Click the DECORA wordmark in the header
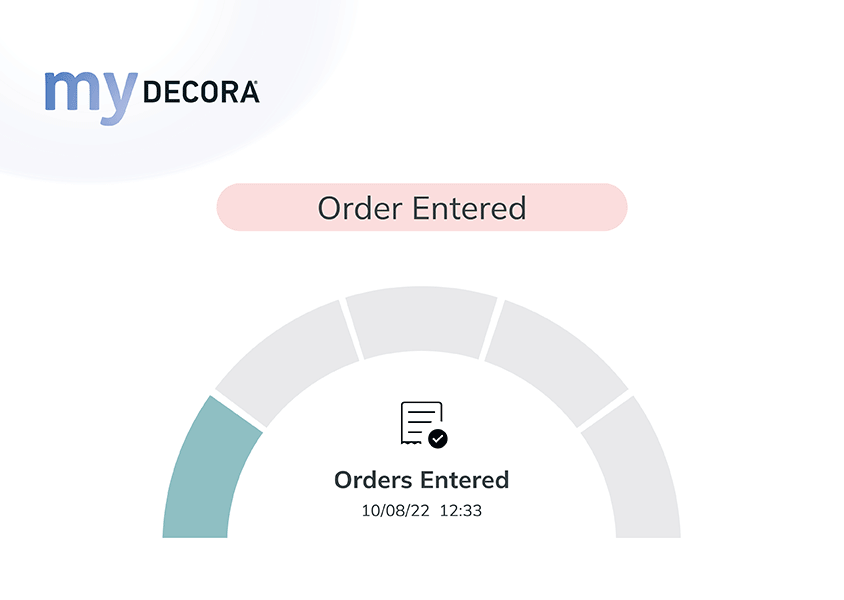Image resolution: width=844 pixels, height=600 pixels. pyautogui.click(x=201, y=93)
